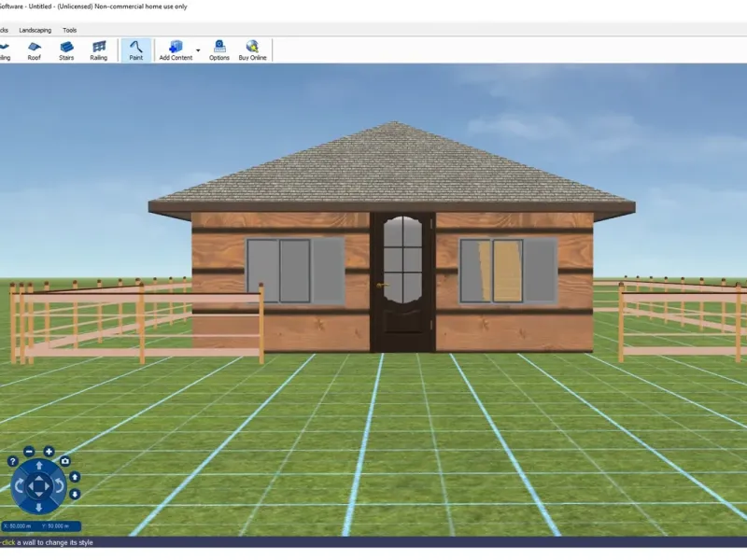Image resolution: width=747 pixels, height=560 pixels.
Task: Open the Options dialog
Action: click(x=219, y=50)
